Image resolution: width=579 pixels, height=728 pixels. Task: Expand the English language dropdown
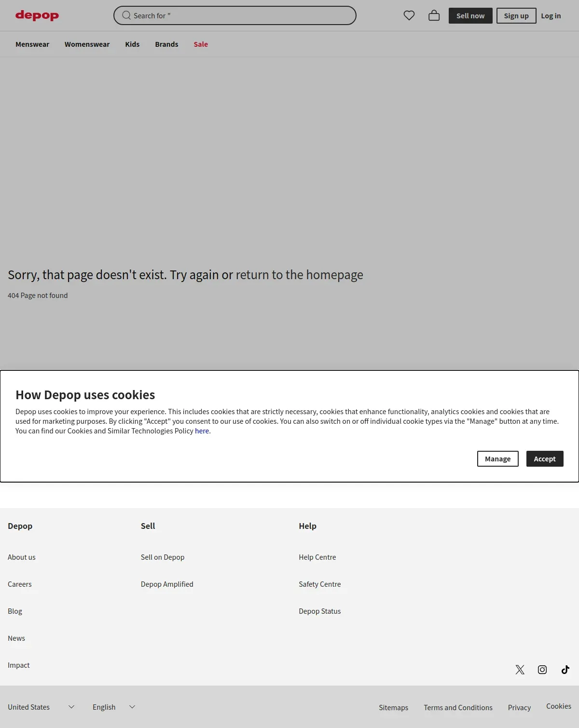click(114, 707)
